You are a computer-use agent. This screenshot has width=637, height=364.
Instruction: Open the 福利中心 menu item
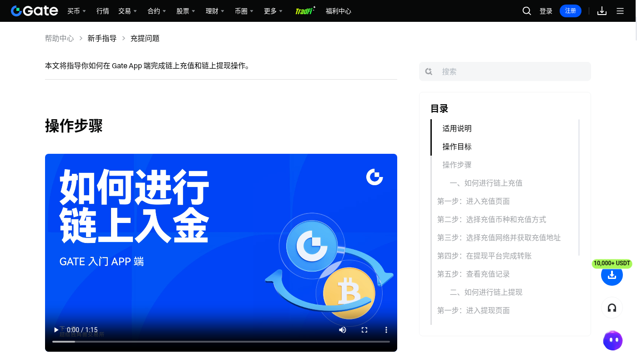pyautogui.click(x=339, y=11)
